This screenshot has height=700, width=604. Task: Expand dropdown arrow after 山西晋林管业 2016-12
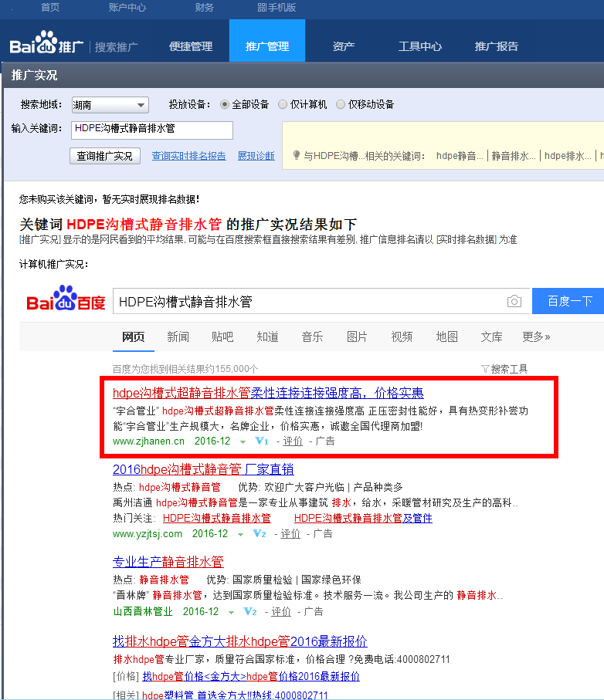231,613
